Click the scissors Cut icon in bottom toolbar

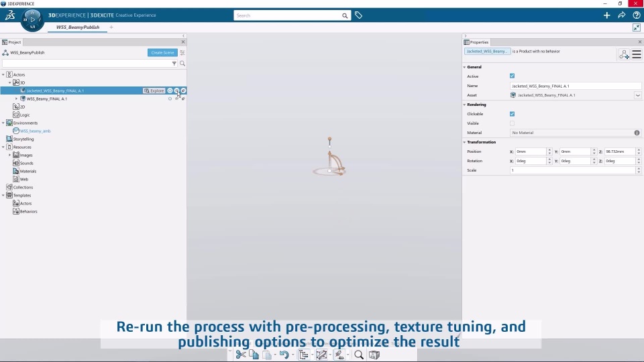click(240, 355)
